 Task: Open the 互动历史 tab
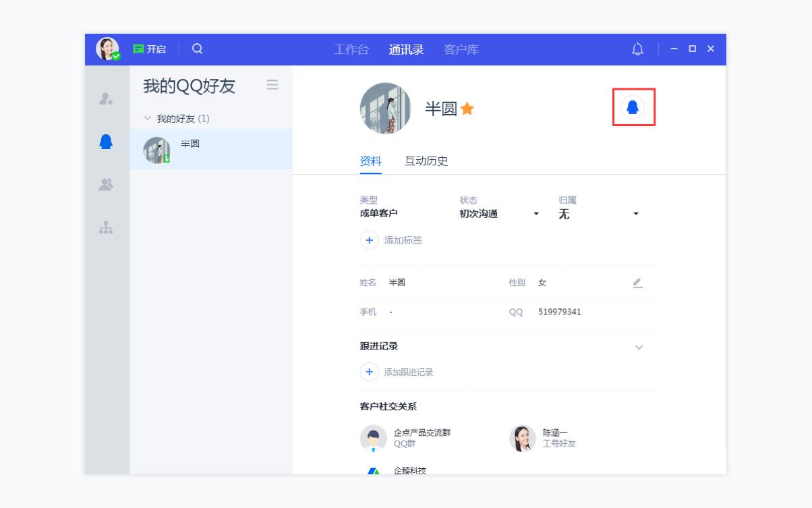pos(427,161)
